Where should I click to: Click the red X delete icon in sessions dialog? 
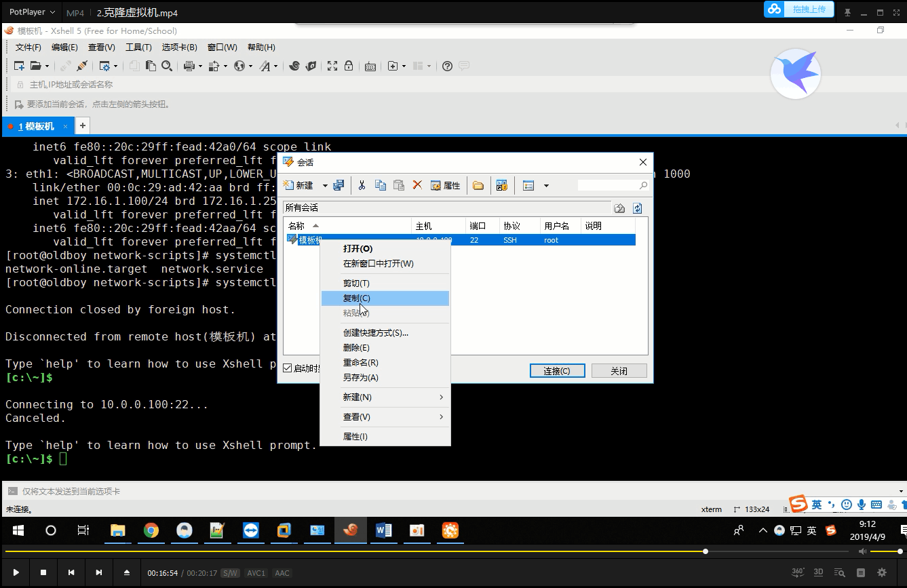pyautogui.click(x=417, y=185)
